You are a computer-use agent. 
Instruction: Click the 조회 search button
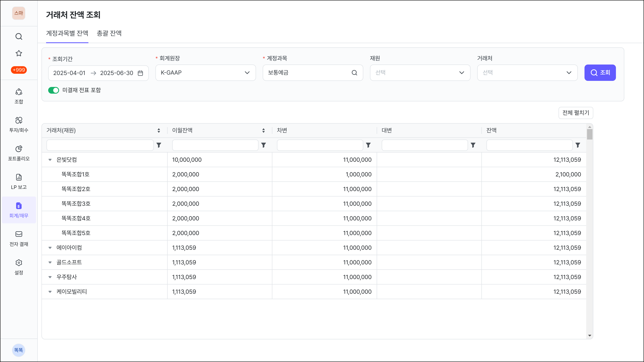click(x=600, y=73)
